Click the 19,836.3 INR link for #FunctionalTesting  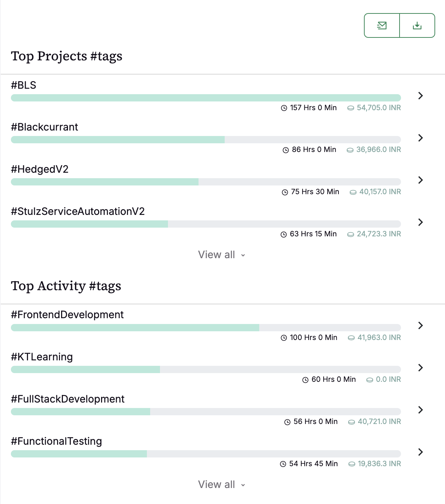(378, 464)
